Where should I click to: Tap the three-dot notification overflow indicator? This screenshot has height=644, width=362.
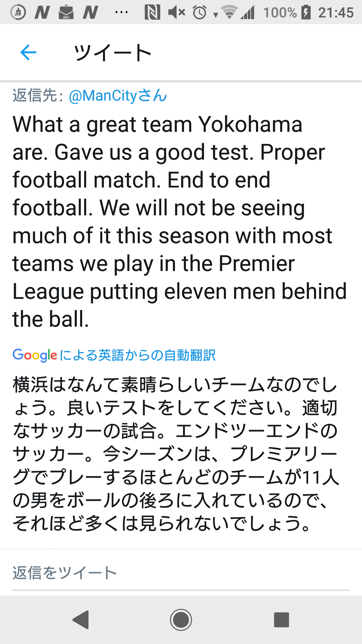point(121,12)
